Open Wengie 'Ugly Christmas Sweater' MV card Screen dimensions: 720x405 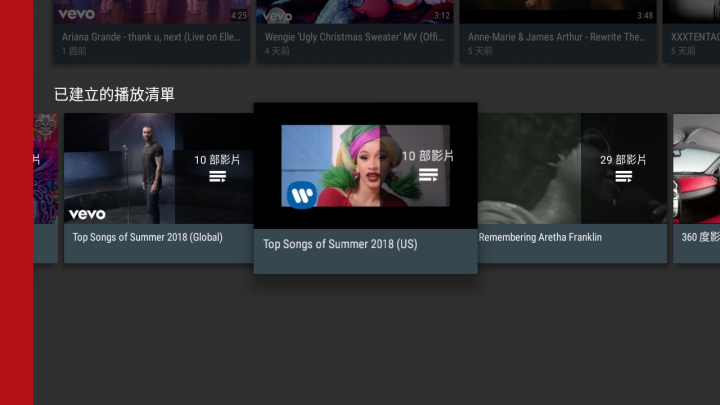pyautogui.click(x=354, y=31)
